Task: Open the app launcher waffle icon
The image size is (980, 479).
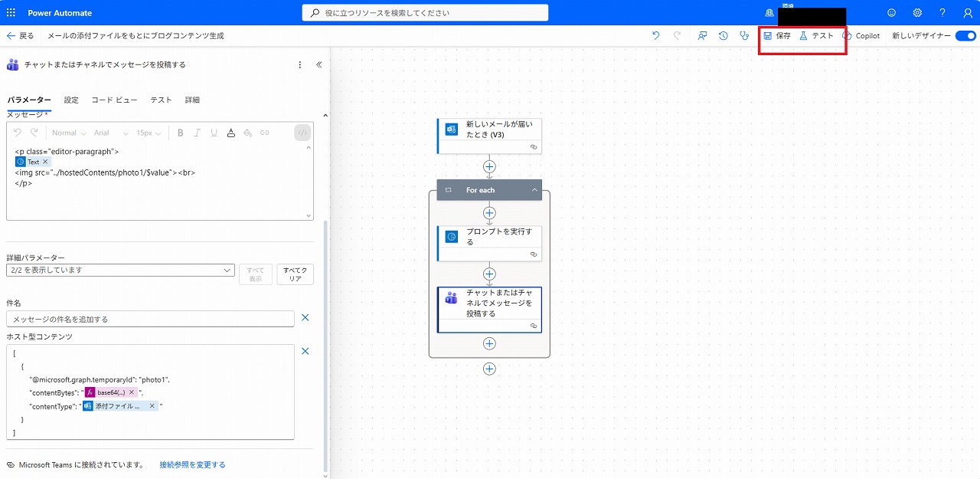Action: 11,13
